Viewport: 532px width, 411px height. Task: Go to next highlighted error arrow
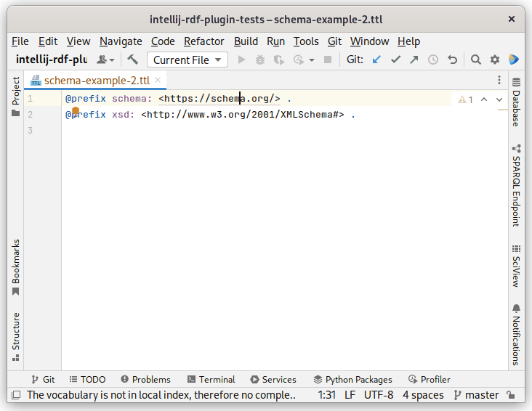(x=499, y=99)
